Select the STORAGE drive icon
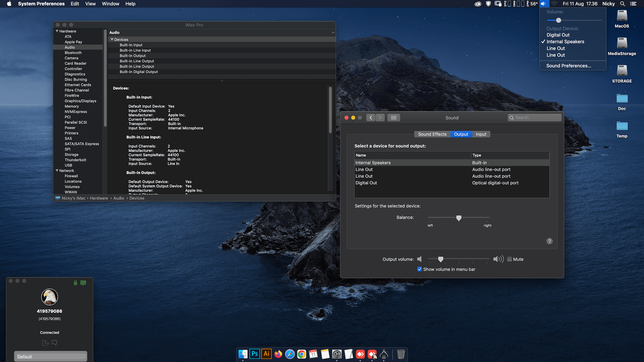This screenshot has height=362, width=644. tap(622, 70)
